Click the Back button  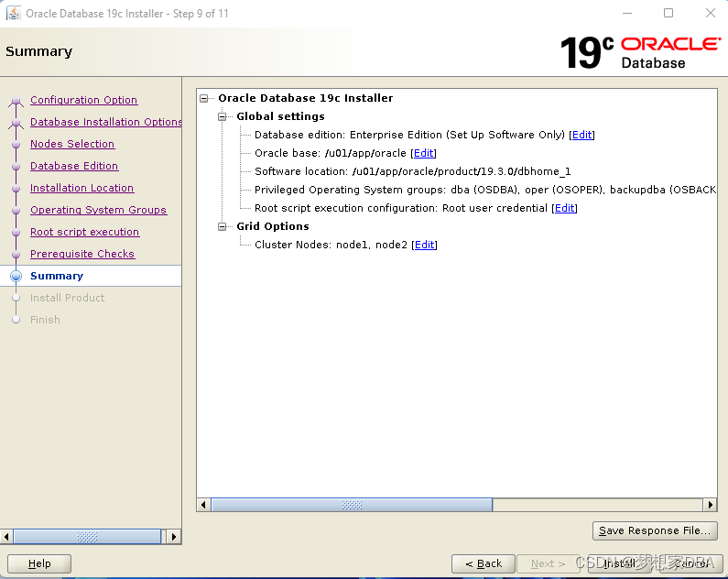[484, 563]
